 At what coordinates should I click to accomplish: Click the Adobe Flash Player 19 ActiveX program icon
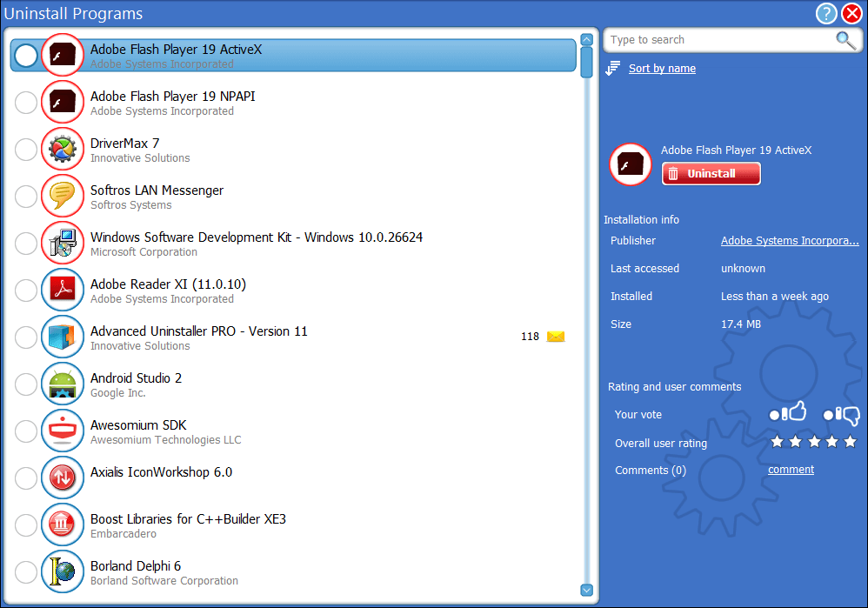coord(63,55)
